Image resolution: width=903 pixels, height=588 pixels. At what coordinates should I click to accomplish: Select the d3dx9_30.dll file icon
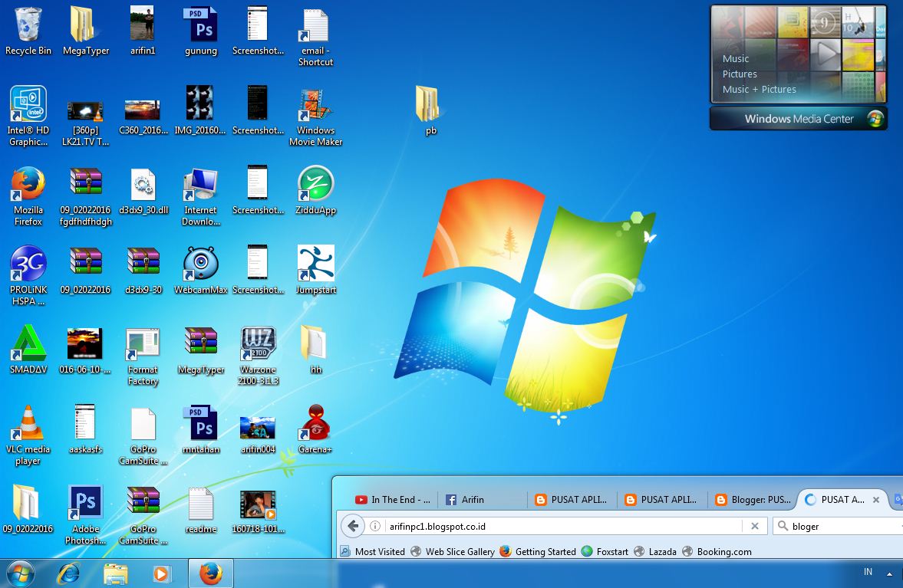tap(143, 184)
